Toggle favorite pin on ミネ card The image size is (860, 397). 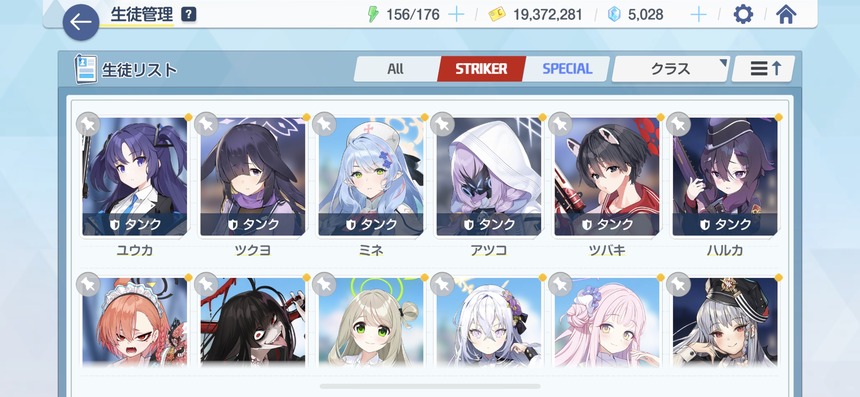pyautogui.click(x=324, y=124)
